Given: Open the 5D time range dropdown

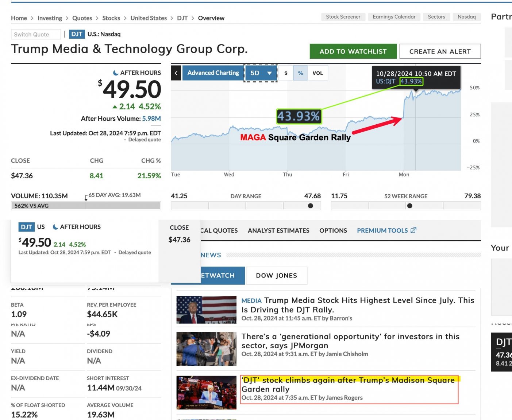Looking at the screenshot, I should (x=261, y=73).
